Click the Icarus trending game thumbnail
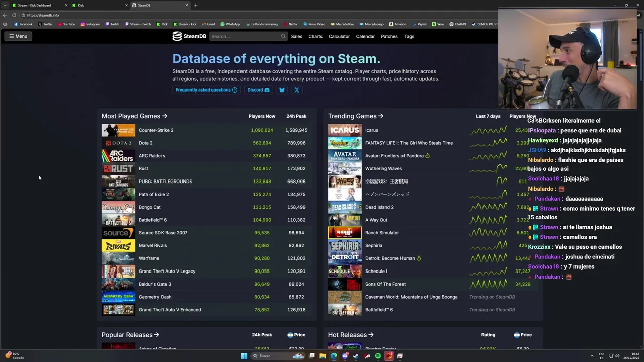 [345, 130]
